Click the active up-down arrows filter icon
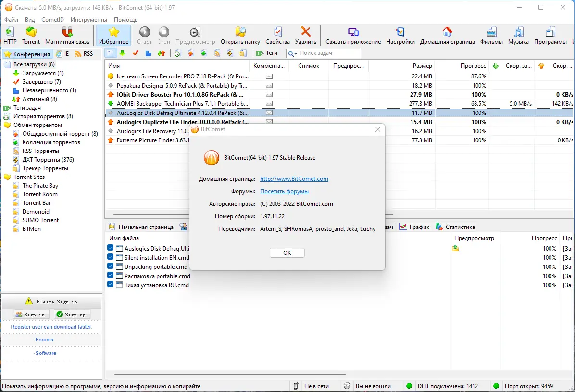575x392 pixels. [x=162, y=53]
